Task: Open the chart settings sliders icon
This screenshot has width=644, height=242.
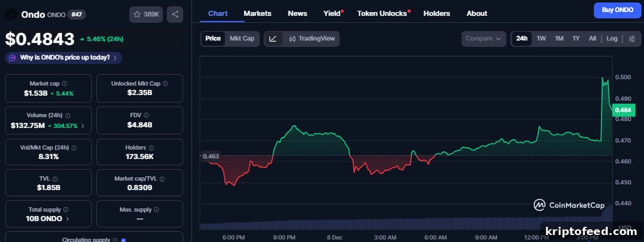Action: point(632,39)
